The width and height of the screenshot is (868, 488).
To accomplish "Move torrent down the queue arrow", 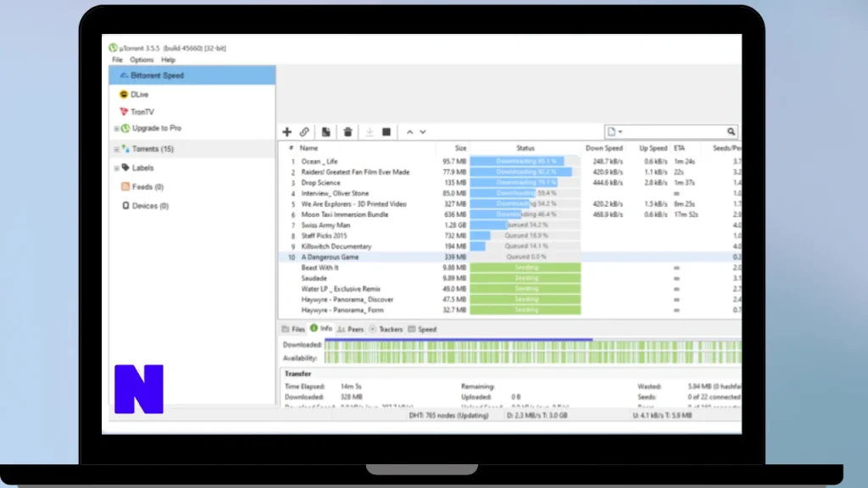I will pos(423,132).
